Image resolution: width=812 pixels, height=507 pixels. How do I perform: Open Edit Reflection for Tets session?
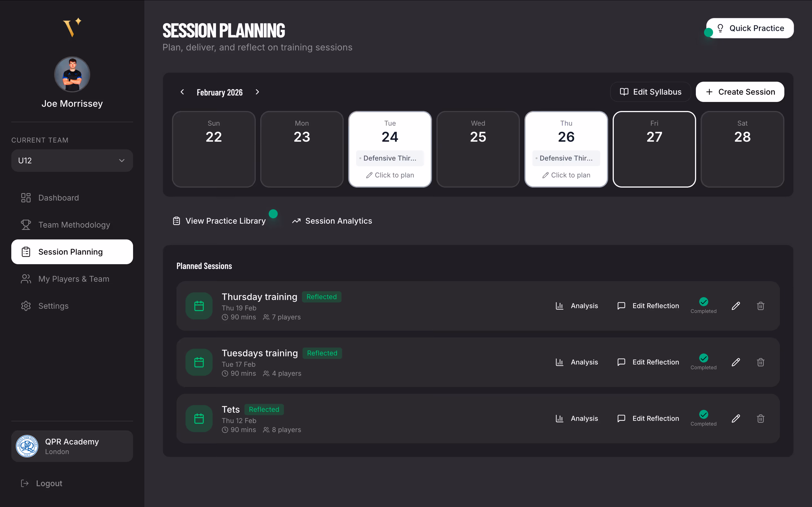point(648,419)
